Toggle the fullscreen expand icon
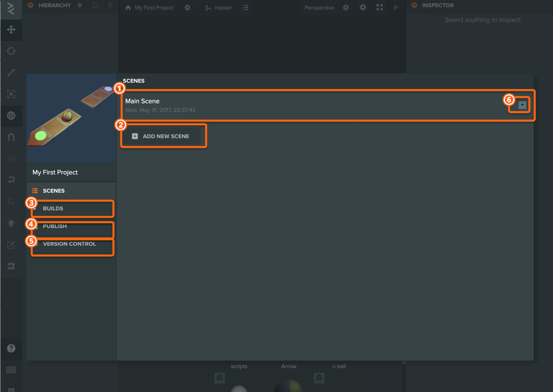Viewport: 553px width, 392px height. pos(379,8)
